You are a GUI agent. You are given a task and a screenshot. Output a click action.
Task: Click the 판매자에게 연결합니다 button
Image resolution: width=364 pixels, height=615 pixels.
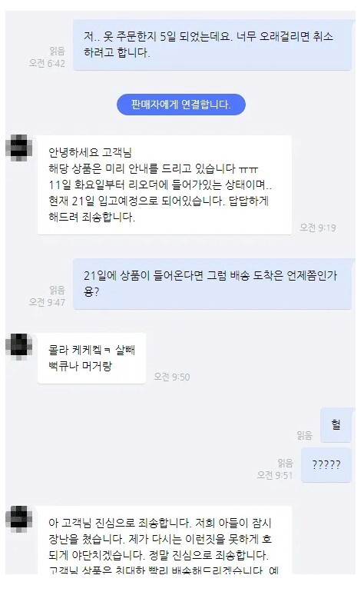point(181,105)
